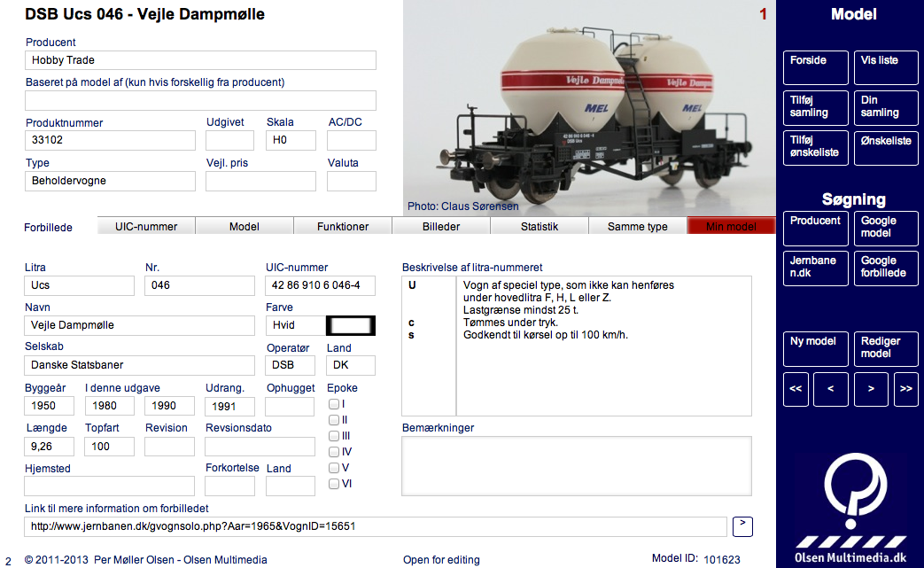Click the Litra field Ucs

pos(80,285)
